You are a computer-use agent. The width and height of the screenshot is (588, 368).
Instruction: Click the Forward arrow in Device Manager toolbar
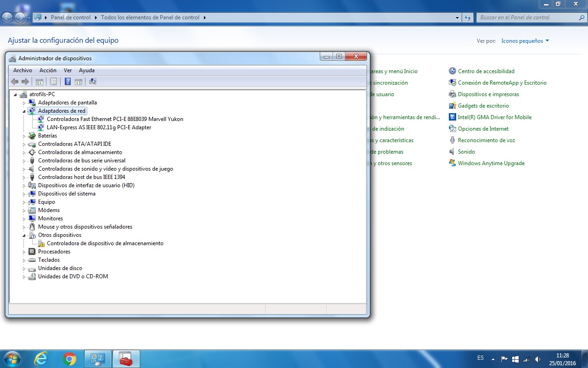point(25,81)
